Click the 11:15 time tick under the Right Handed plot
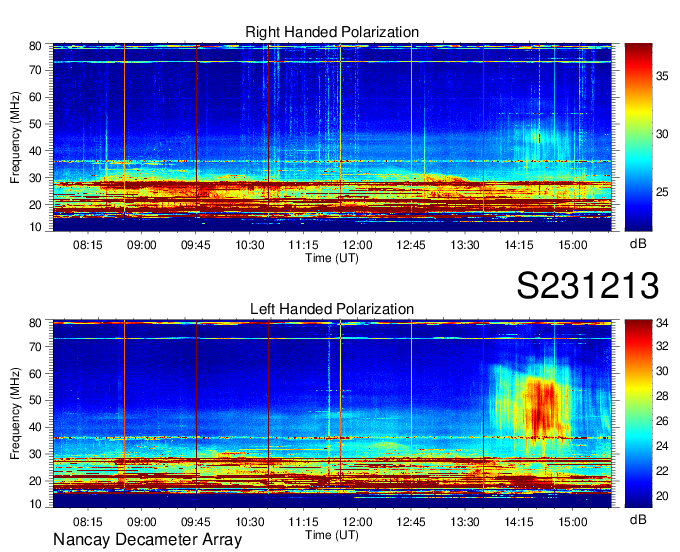The height and width of the screenshot is (552, 680). pyautogui.click(x=303, y=245)
